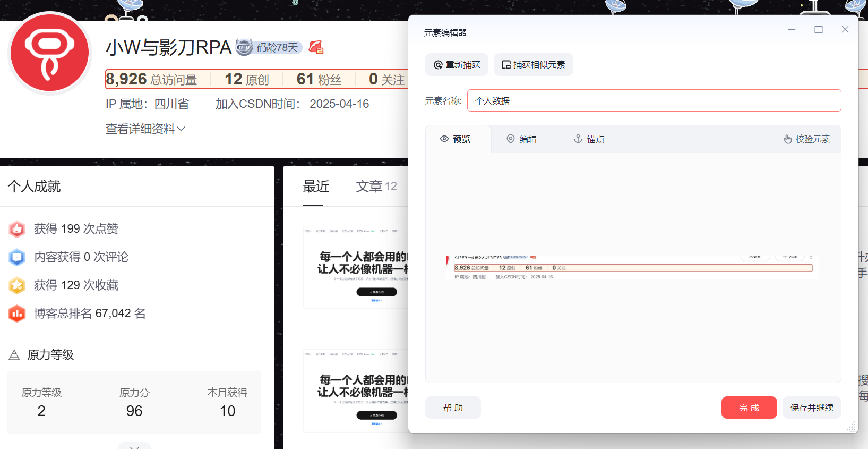The image size is (868, 449).
Task: Click the 个人成就 heading
Action: coord(34,187)
